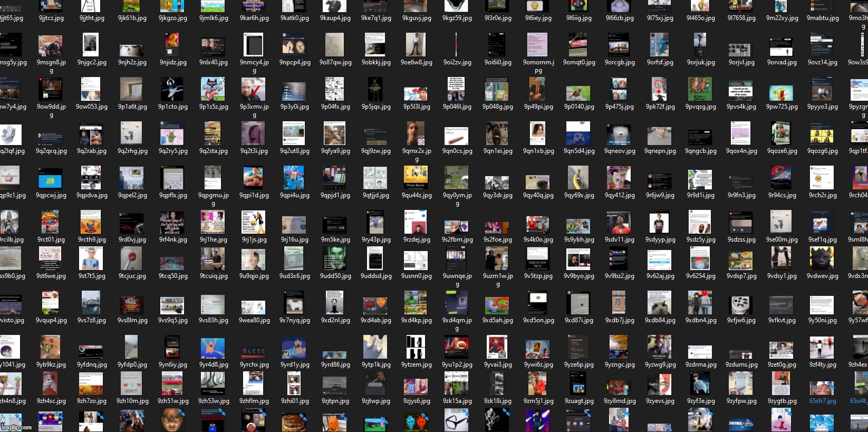Choose the 9vdwev.jpg image thumbnail
The image size is (868, 432).
822,260
